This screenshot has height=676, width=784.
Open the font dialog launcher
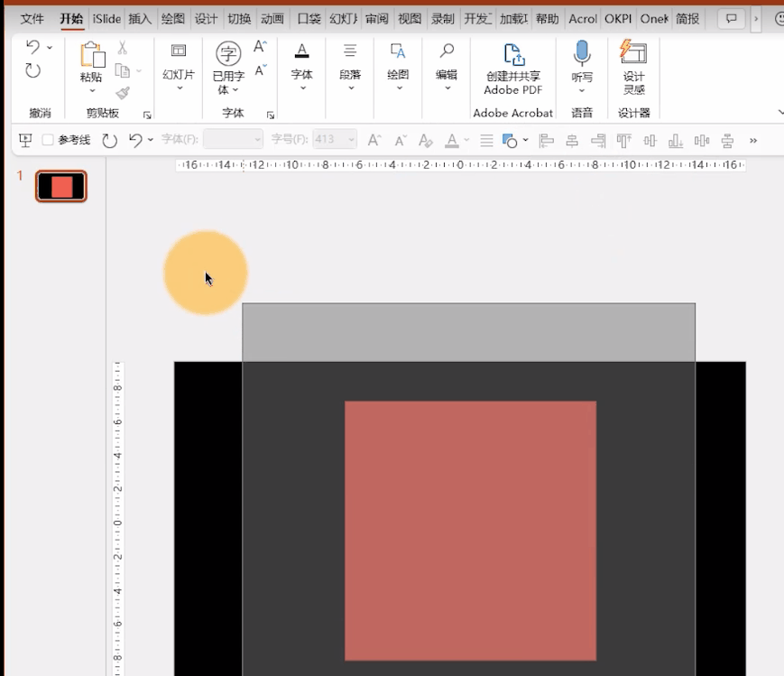[x=271, y=116]
